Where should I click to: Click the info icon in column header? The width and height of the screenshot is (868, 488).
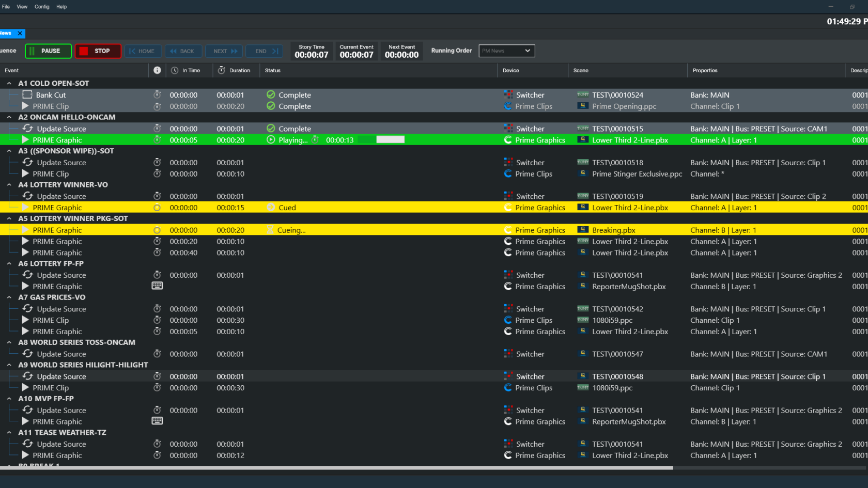(x=157, y=70)
